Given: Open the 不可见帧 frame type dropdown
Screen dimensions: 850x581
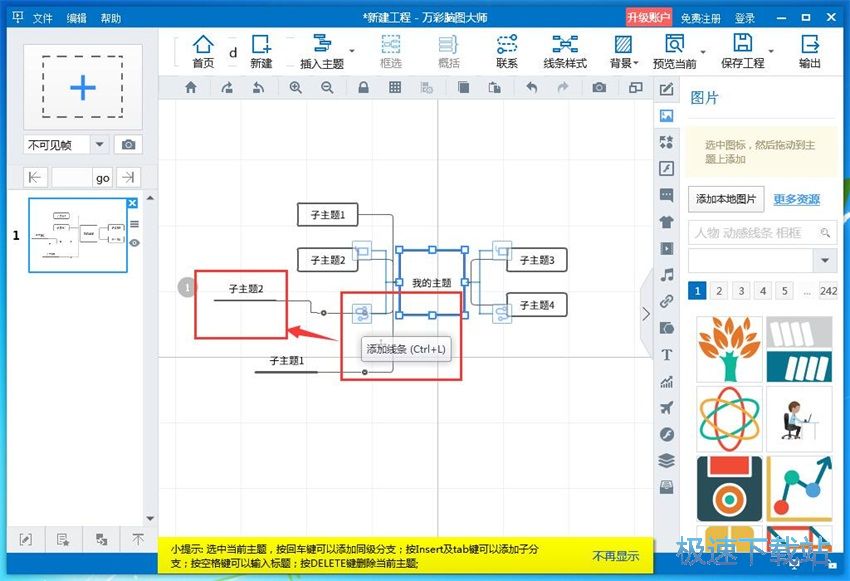Looking at the screenshot, I should [99, 145].
